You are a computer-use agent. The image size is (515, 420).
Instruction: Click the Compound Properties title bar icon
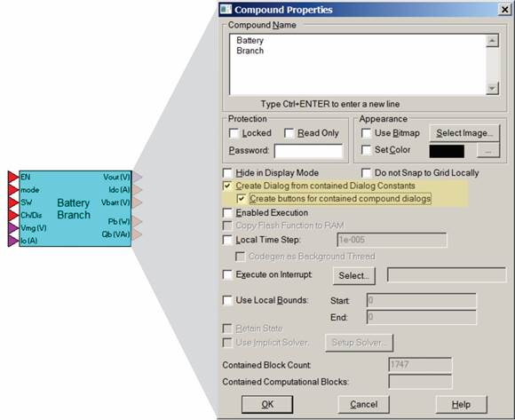click(x=226, y=9)
